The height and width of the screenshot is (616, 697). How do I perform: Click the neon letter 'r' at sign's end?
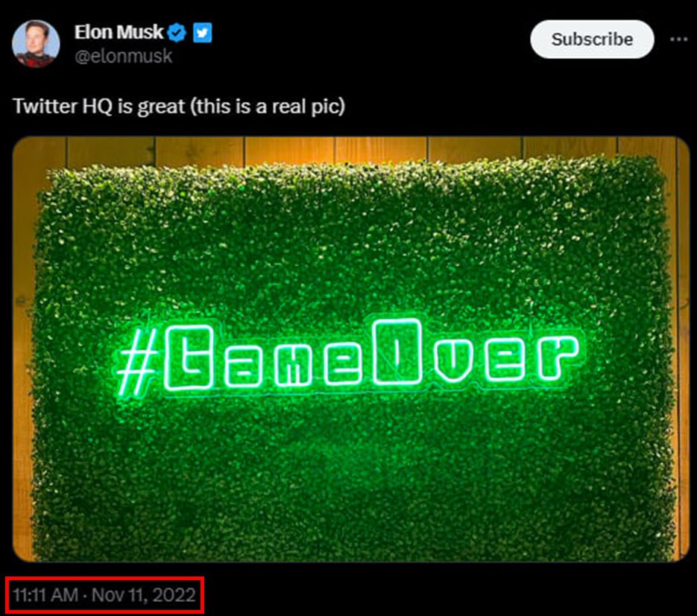pos(559,358)
